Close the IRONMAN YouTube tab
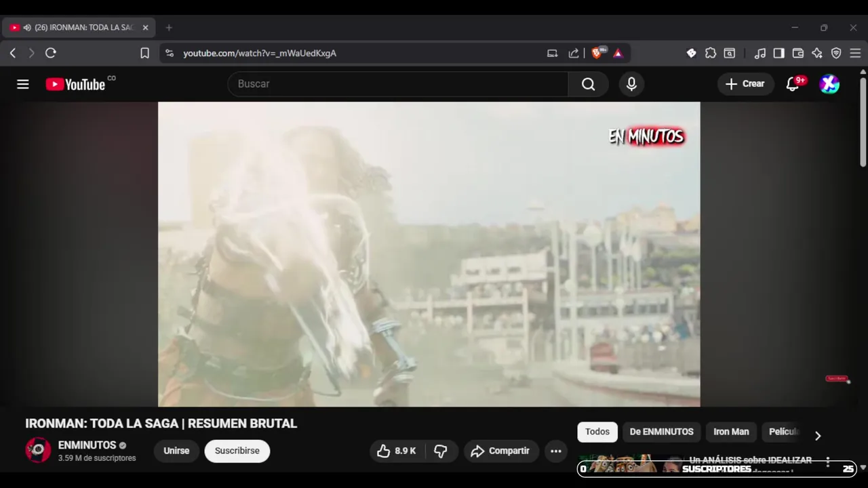 click(x=145, y=28)
